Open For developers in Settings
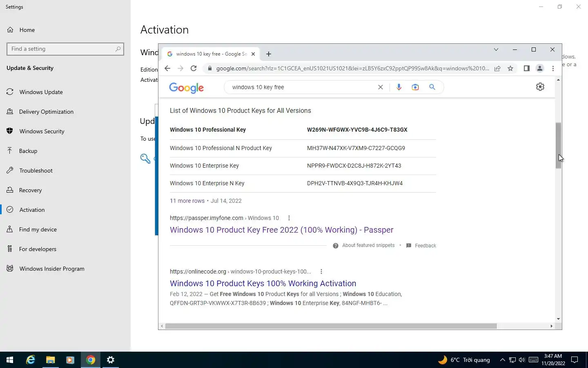588x368 pixels. pos(65,249)
